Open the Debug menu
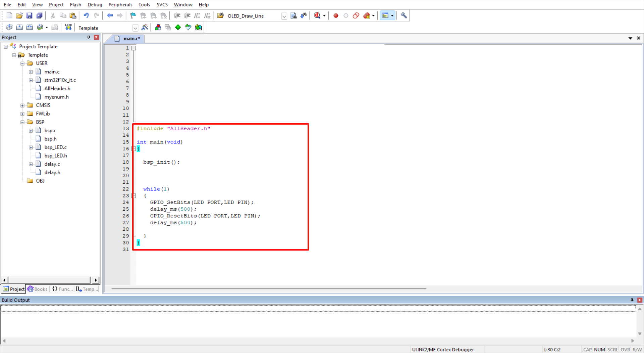 95,5
